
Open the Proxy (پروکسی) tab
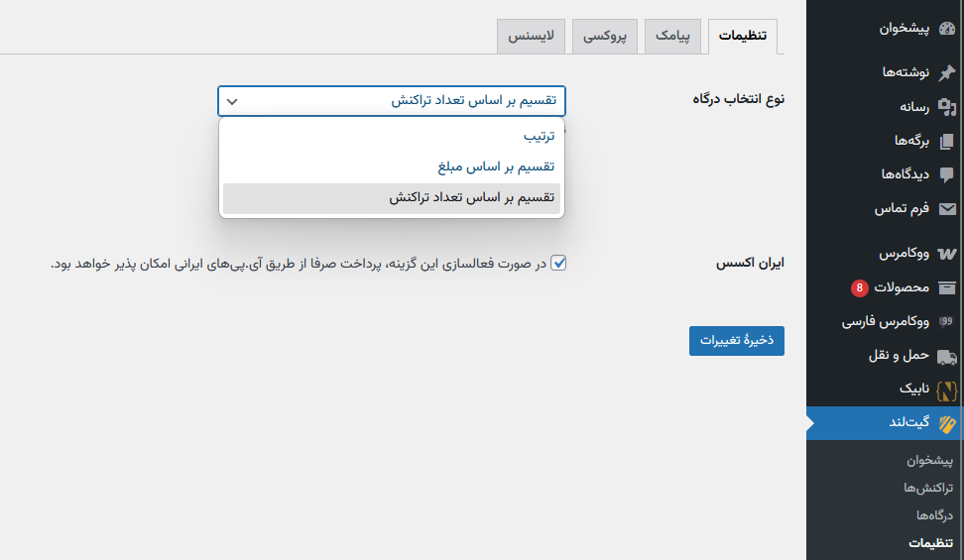click(604, 37)
